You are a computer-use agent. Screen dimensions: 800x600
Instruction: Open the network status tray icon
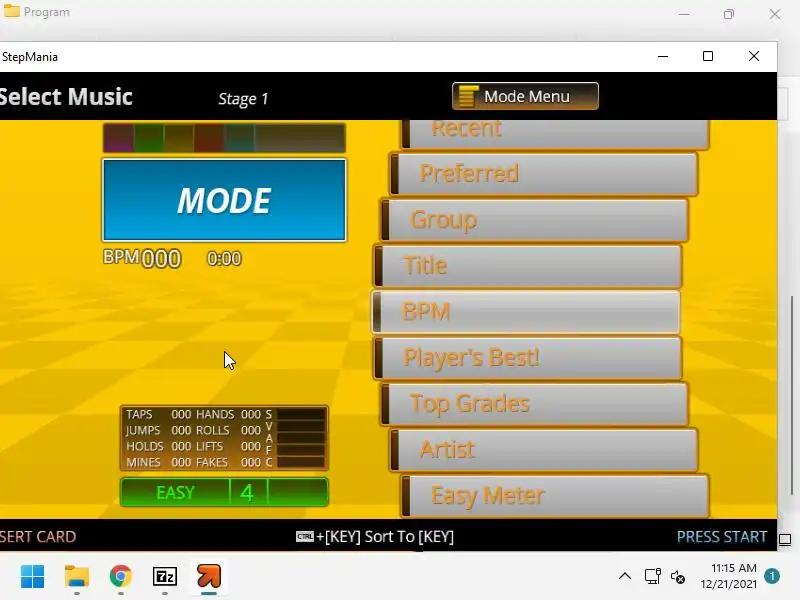(653, 577)
